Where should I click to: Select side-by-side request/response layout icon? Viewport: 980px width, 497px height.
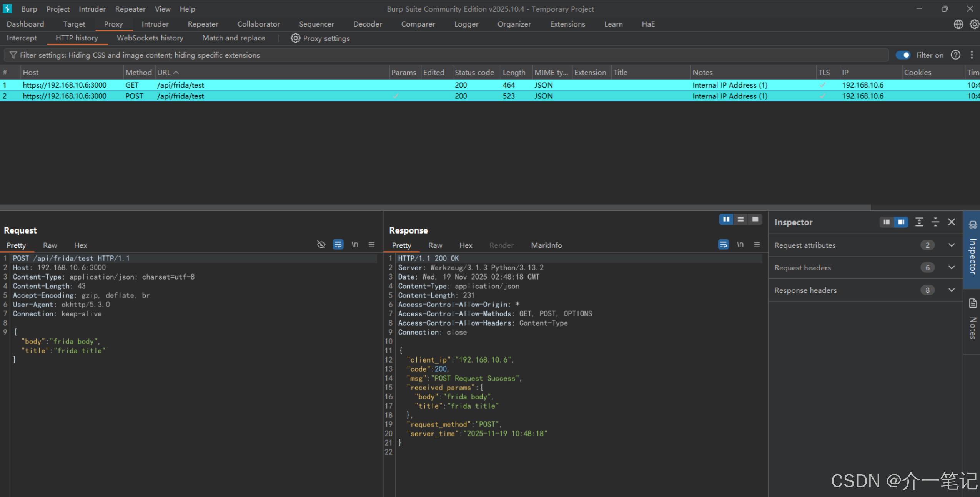(x=726, y=219)
